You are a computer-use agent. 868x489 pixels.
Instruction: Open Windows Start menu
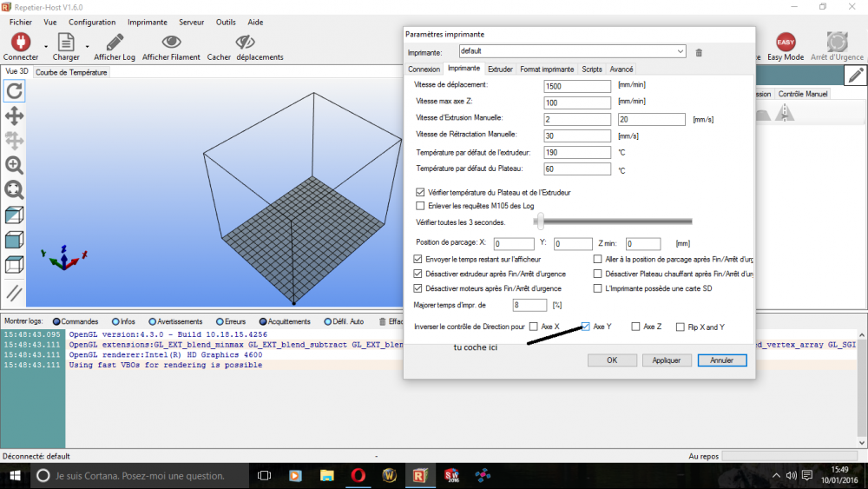[x=15, y=476]
